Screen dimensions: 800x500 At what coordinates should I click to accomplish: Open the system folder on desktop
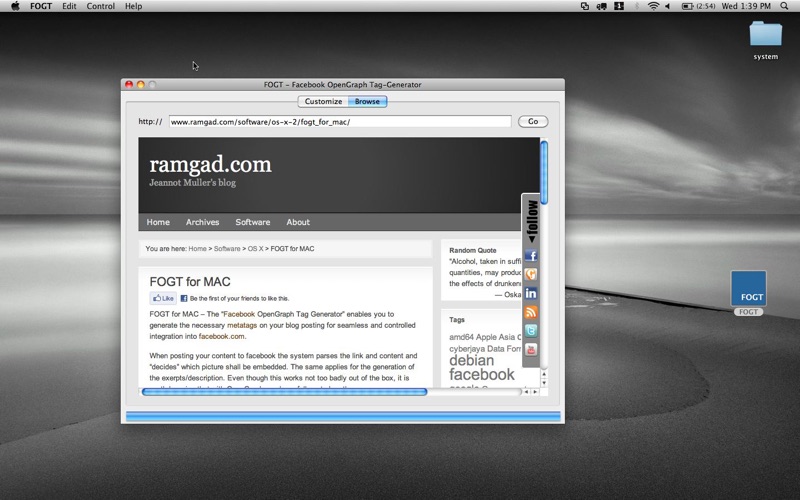tap(765, 34)
